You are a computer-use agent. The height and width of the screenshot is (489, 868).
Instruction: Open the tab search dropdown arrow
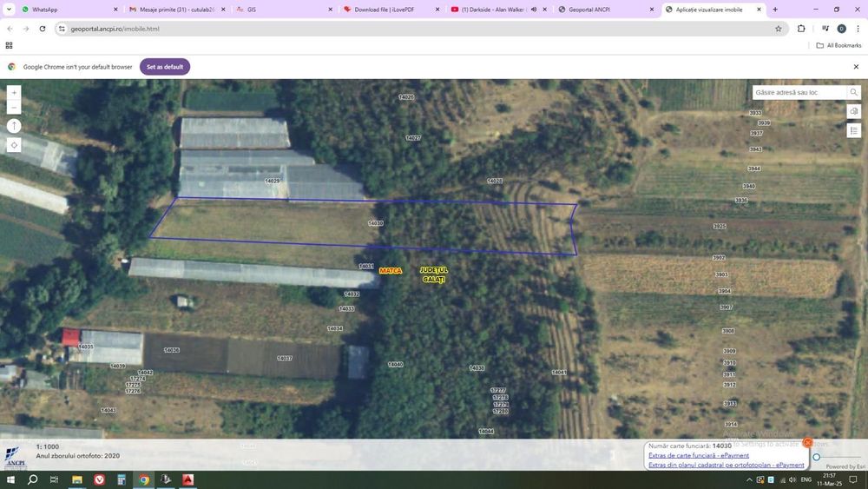pyautogui.click(x=9, y=10)
